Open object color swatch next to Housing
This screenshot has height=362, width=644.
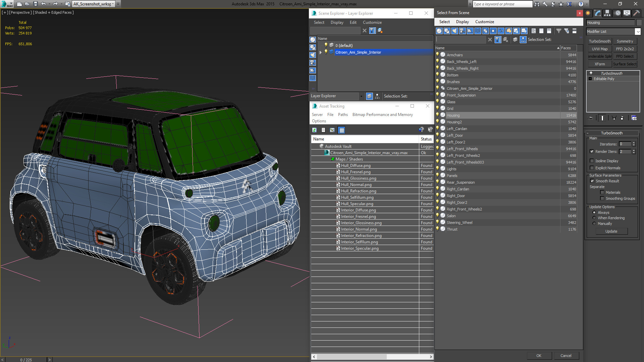(x=639, y=22)
